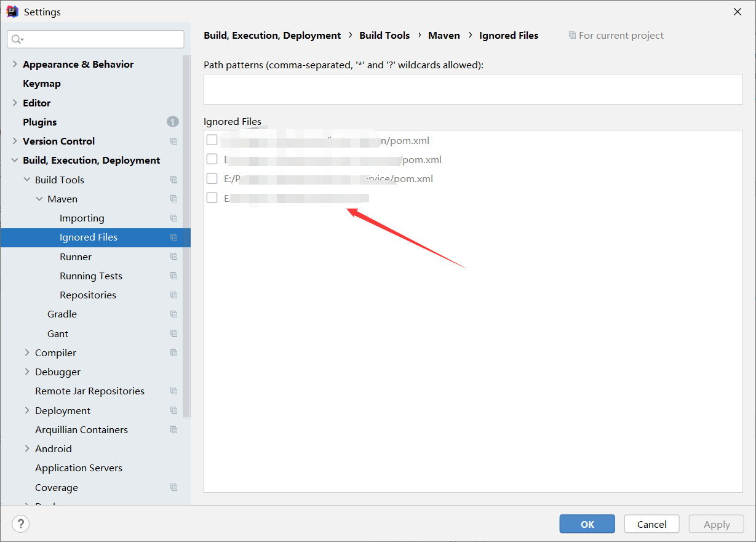This screenshot has width=756, height=542.
Task: Click the help question mark button
Action: pyautogui.click(x=21, y=524)
